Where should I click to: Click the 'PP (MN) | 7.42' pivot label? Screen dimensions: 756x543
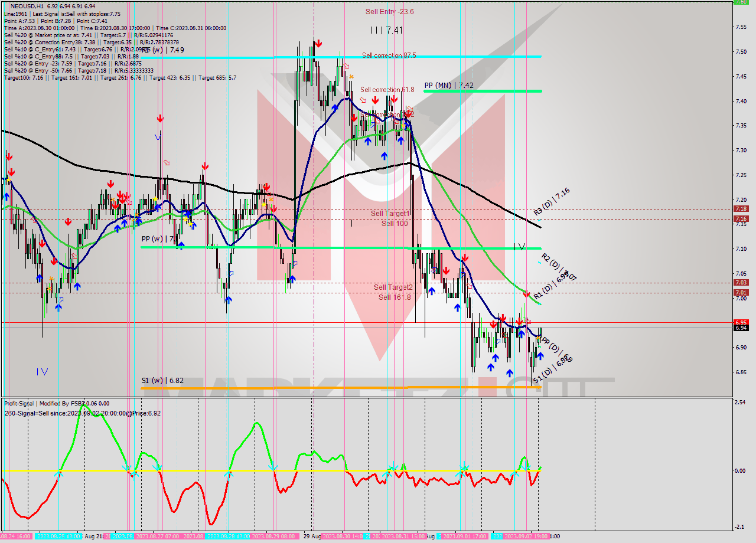[x=449, y=85]
